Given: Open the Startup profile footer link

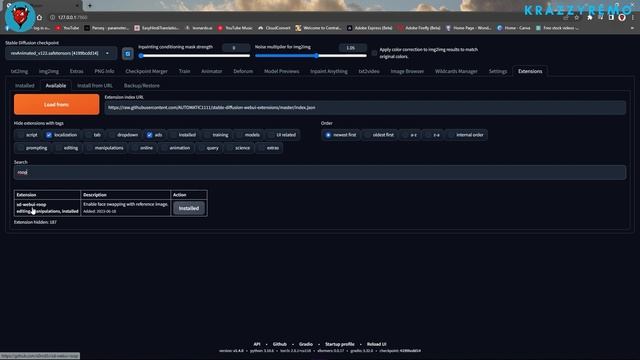Looking at the screenshot, I should [x=340, y=344].
